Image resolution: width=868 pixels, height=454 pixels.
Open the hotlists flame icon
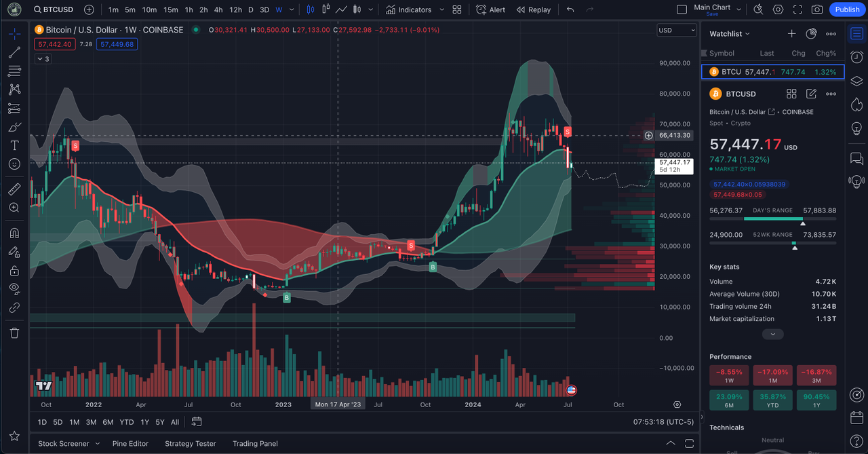856,105
